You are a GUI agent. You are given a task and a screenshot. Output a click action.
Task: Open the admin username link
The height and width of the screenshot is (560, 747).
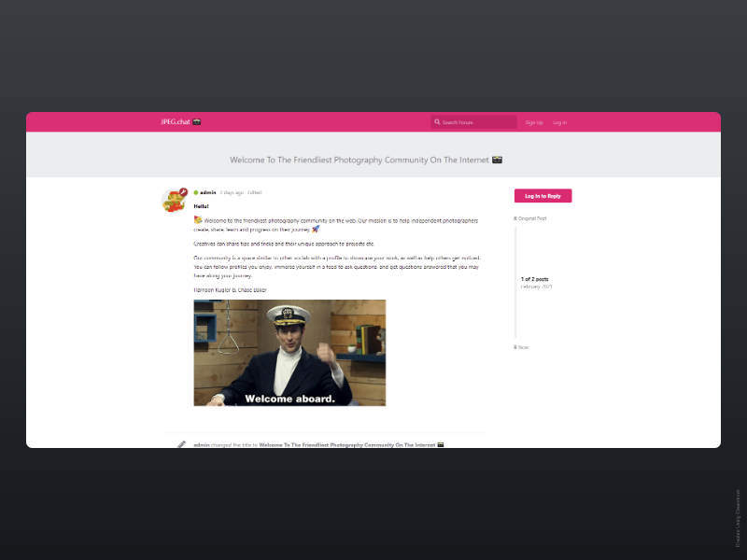[x=207, y=192]
